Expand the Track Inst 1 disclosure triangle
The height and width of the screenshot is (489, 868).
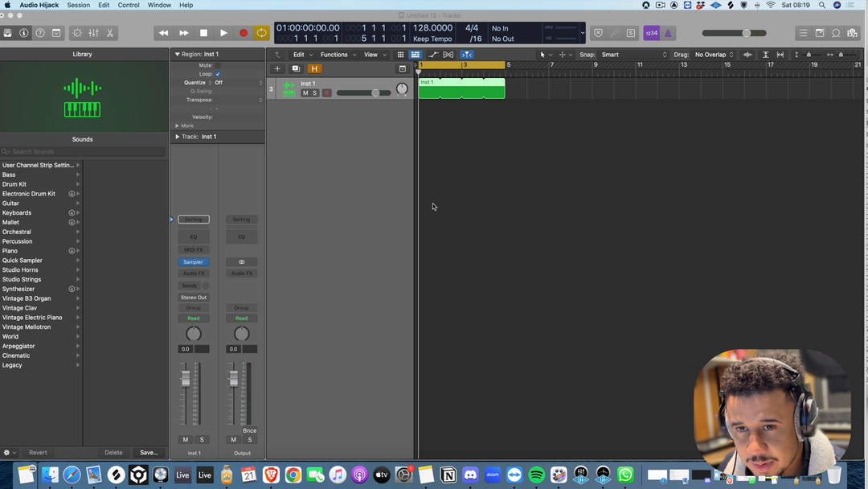[x=177, y=137]
